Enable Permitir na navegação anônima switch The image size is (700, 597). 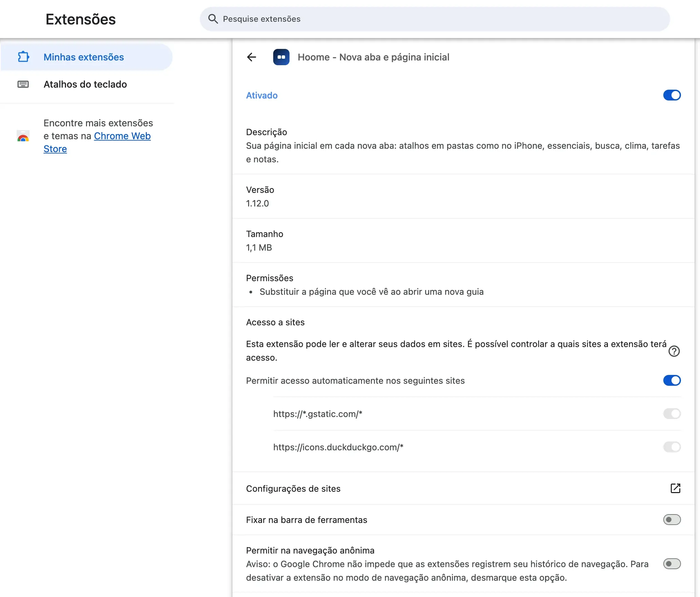click(672, 564)
